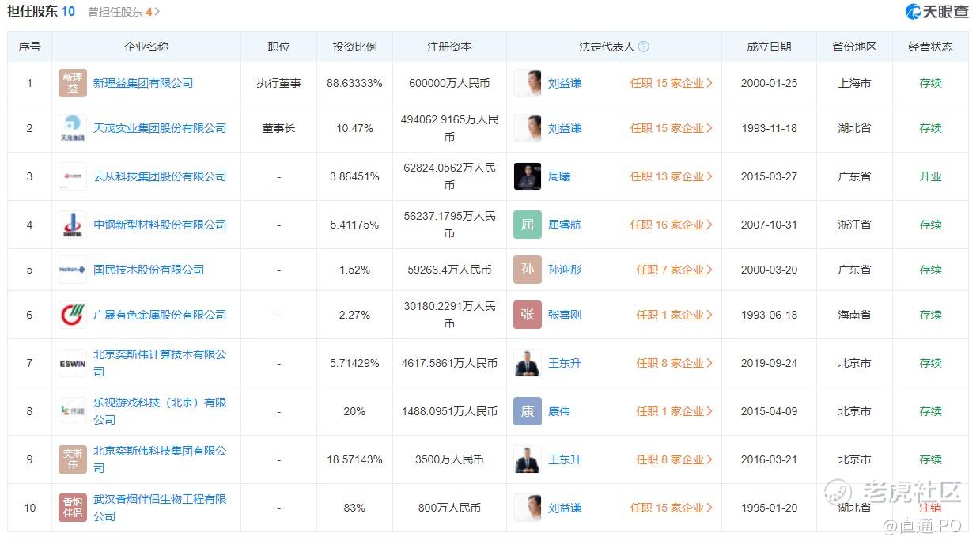The image size is (980, 548).
Task: Click 刘益谦's avatar in the 天茂实业集团 row
Action: click(528, 128)
